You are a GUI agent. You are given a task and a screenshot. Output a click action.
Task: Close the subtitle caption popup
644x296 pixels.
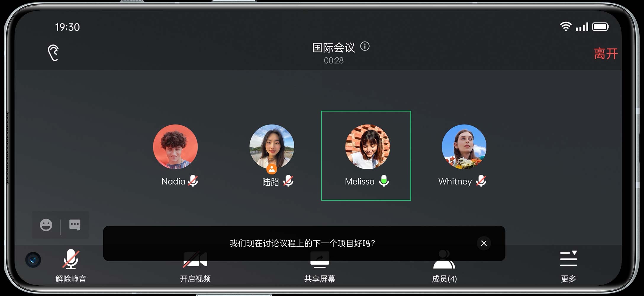pos(484,243)
